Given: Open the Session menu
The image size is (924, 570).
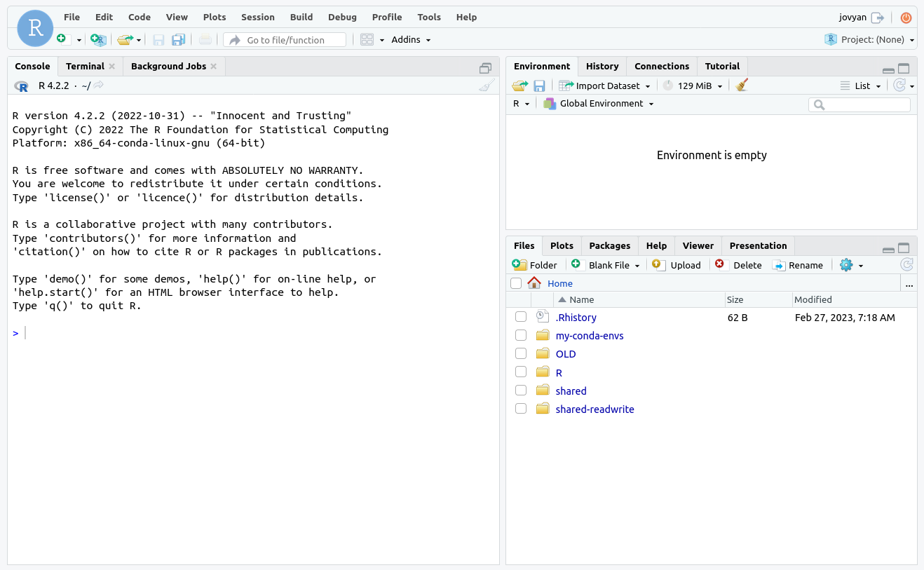Looking at the screenshot, I should tap(257, 17).
